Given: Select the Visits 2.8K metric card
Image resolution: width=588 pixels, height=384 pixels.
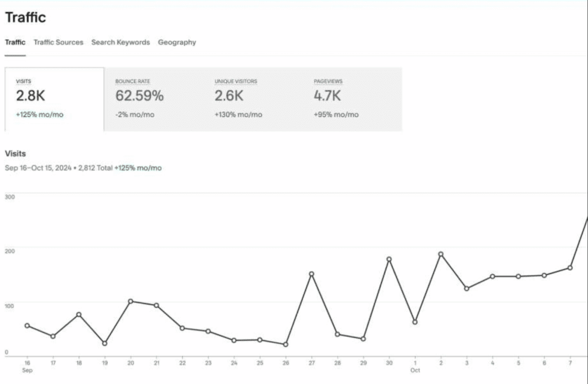Looking at the screenshot, I should [x=54, y=98].
